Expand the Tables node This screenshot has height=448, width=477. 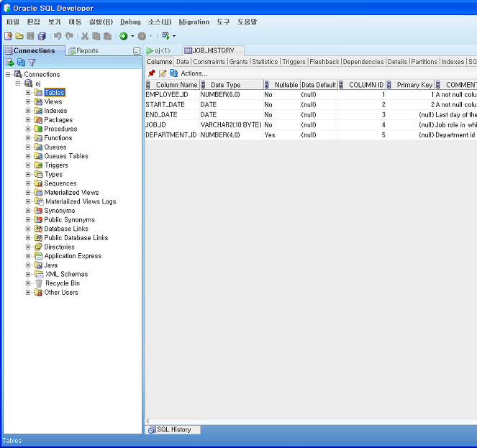pyautogui.click(x=28, y=93)
